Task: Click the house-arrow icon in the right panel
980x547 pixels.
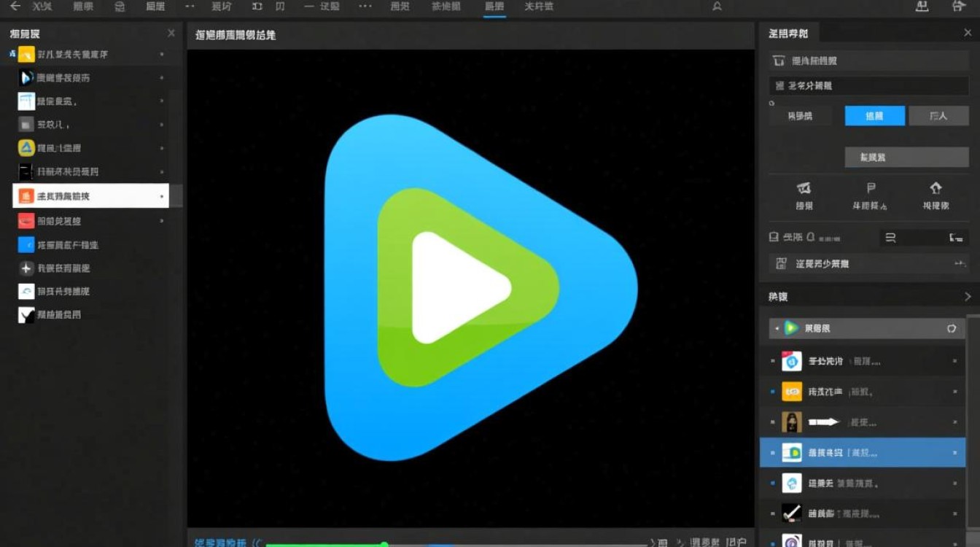Action: point(936,188)
